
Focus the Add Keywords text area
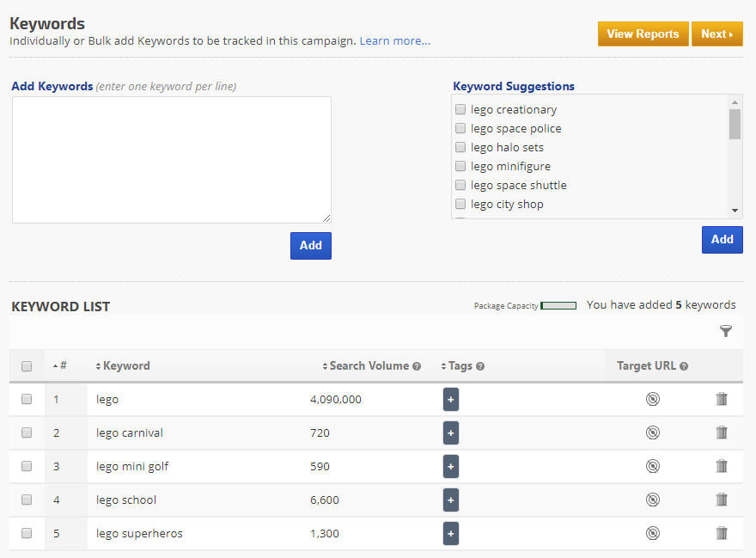pyautogui.click(x=172, y=160)
